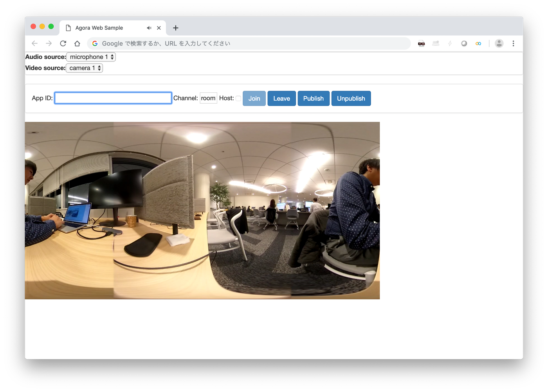The width and height of the screenshot is (548, 392).
Task: Open a new browser tab
Action: [x=176, y=28]
